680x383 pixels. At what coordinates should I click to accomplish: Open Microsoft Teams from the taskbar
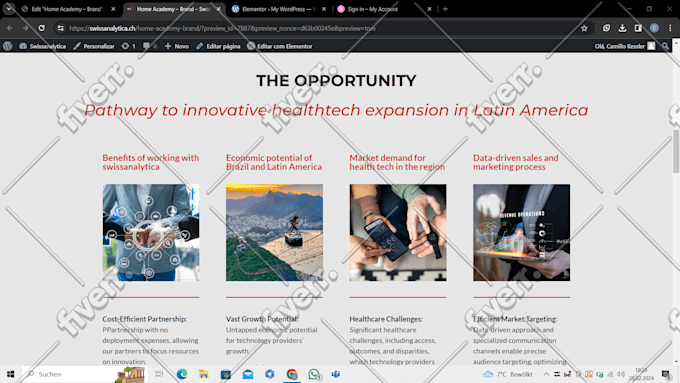336,374
